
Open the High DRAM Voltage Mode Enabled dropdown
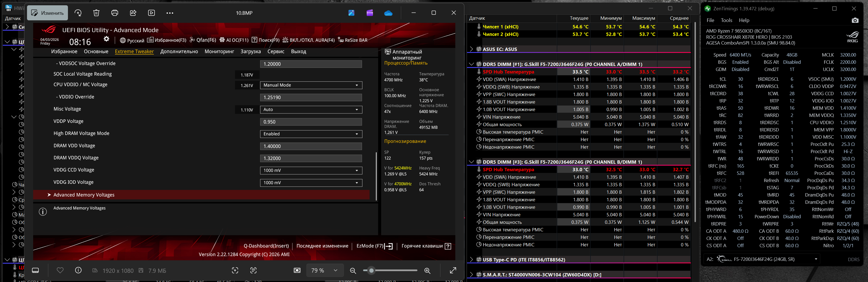tap(311, 134)
